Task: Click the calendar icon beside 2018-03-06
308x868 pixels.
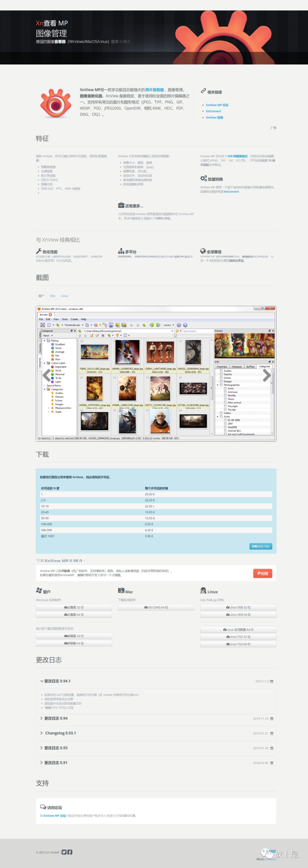Action: coord(271,763)
